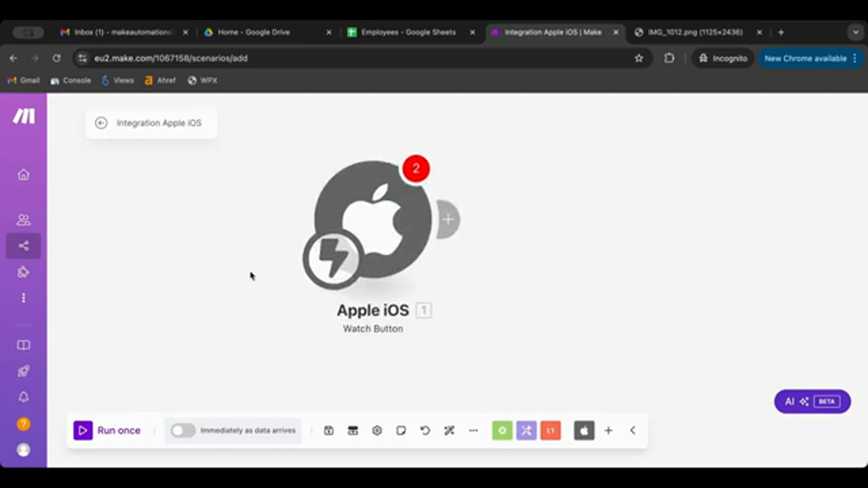
Task: Open the Team section in the sidebar
Action: [x=24, y=220]
